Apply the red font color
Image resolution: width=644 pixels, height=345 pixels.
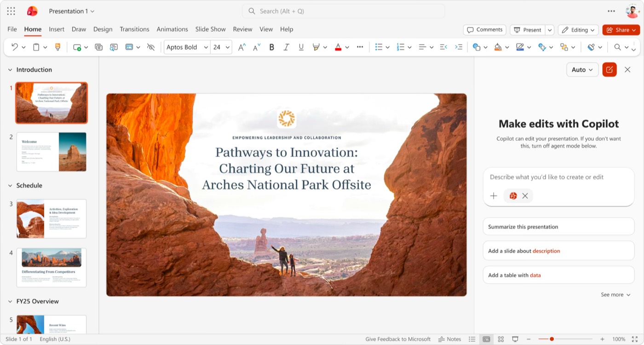pos(338,47)
